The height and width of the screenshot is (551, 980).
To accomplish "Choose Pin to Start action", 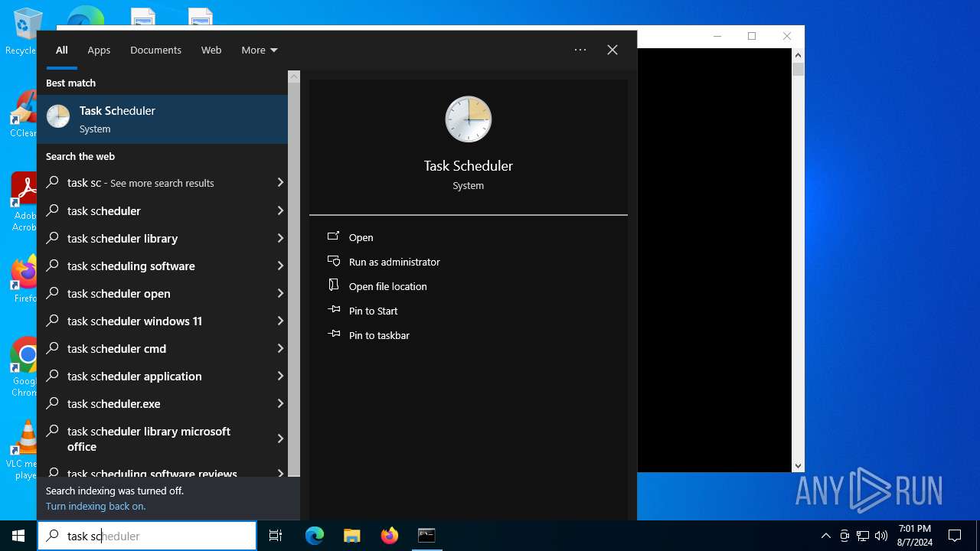I will pyautogui.click(x=373, y=311).
